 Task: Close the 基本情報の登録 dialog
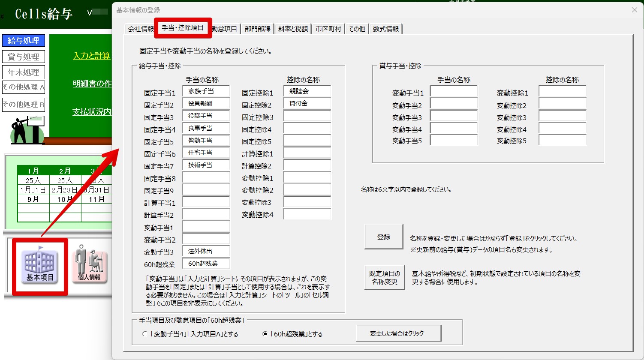tap(635, 10)
